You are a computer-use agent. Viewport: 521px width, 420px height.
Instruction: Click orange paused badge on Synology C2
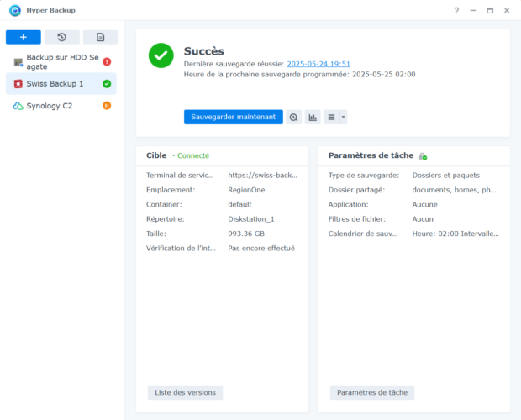(x=107, y=106)
